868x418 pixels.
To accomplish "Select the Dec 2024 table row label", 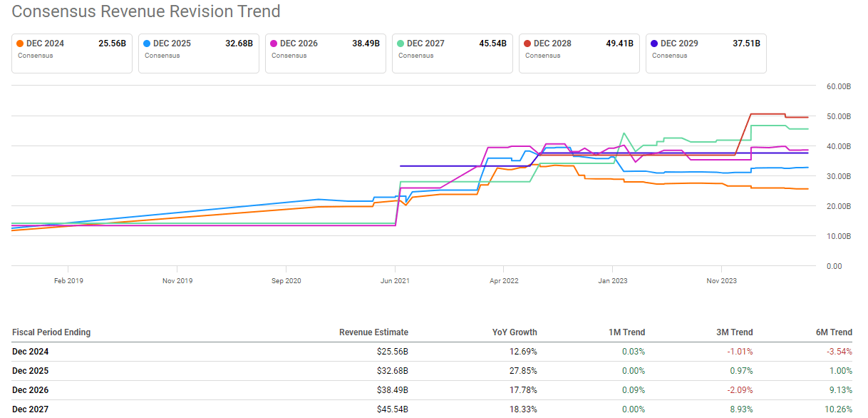I will pos(31,351).
